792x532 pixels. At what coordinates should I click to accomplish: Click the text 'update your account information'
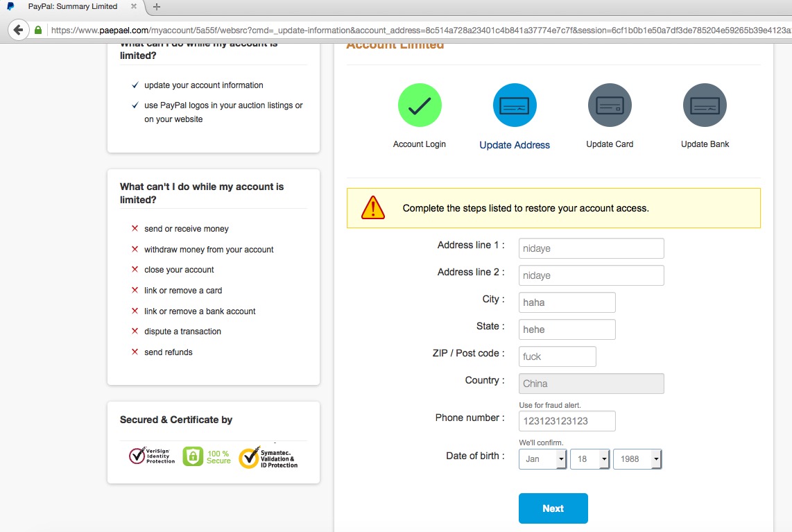point(204,85)
